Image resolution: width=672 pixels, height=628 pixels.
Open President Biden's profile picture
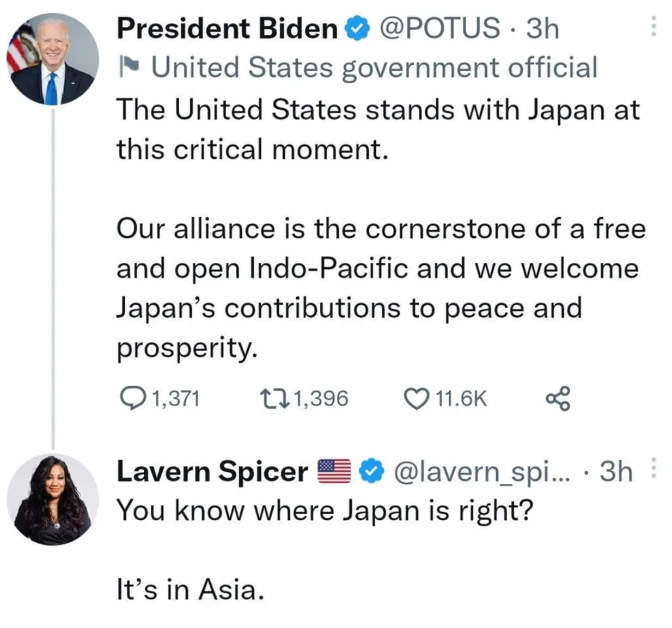click(53, 59)
